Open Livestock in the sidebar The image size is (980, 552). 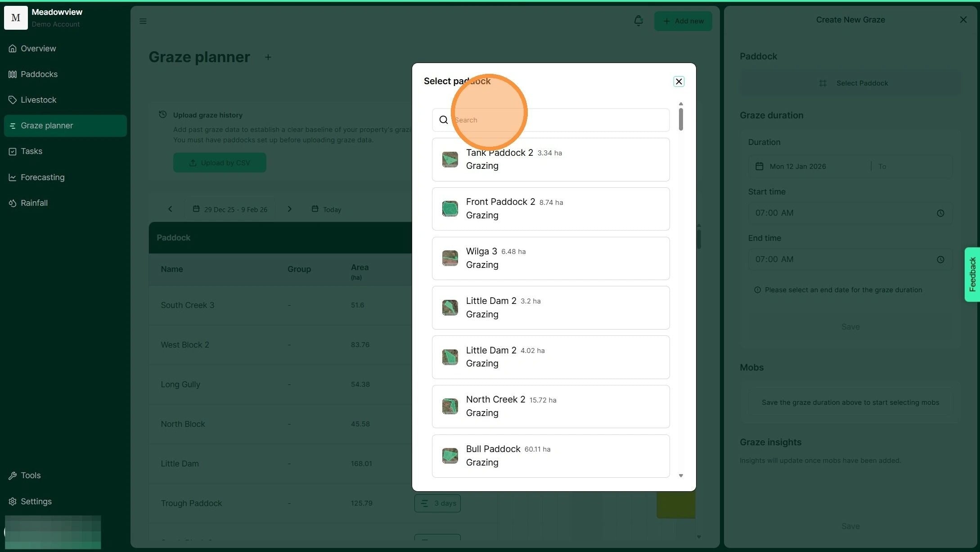point(38,100)
